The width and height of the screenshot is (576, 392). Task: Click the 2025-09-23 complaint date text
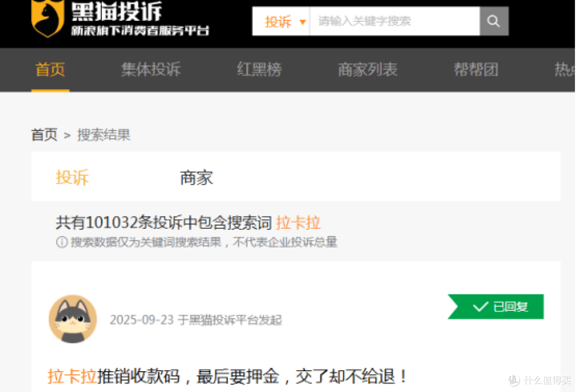coord(141,319)
